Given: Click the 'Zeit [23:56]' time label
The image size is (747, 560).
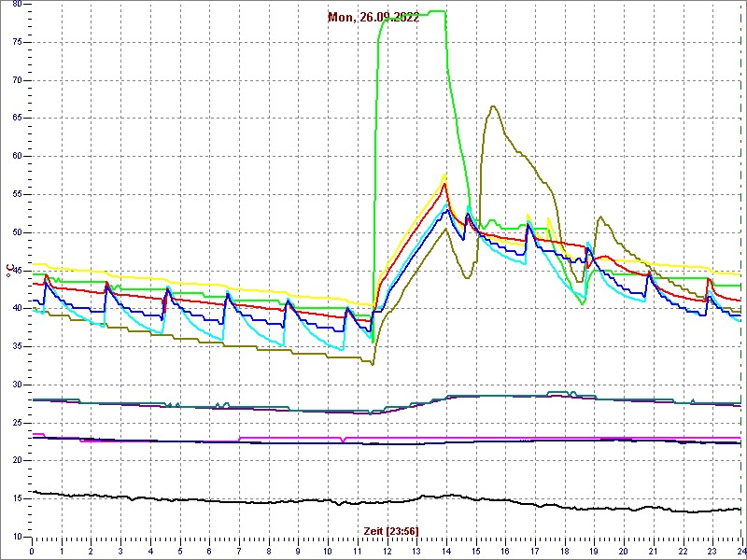Looking at the screenshot, I should [x=391, y=530].
